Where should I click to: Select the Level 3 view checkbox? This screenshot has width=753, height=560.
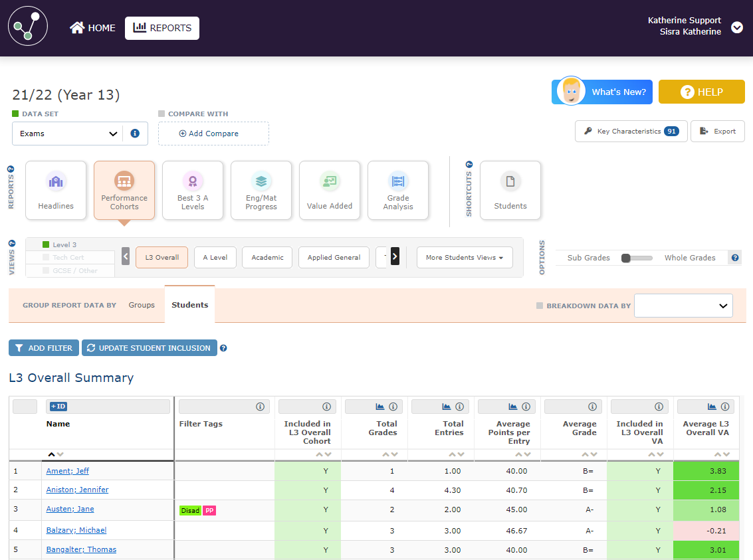point(46,245)
